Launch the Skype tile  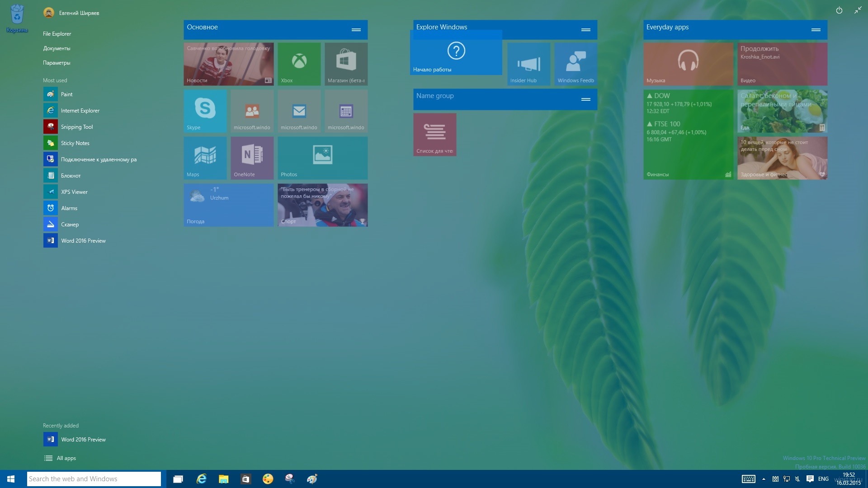tap(205, 111)
